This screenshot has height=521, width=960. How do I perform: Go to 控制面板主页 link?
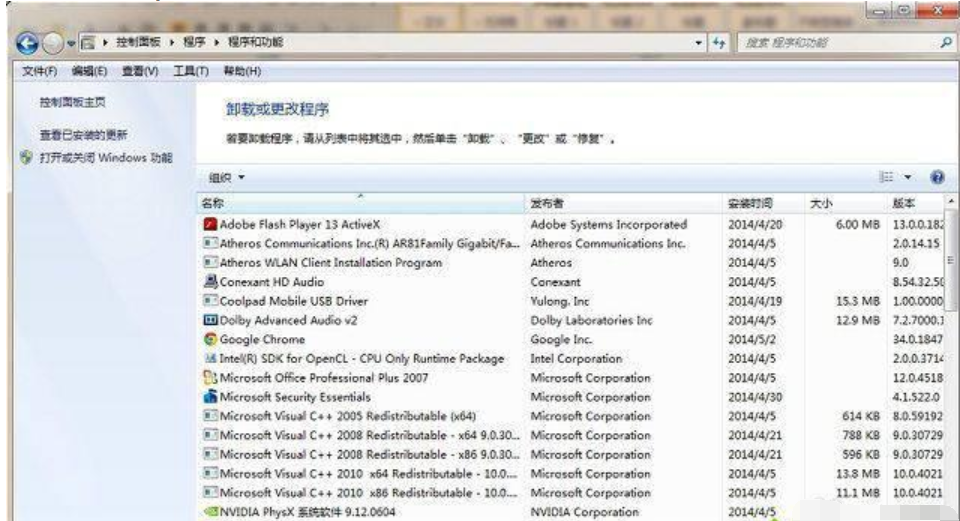tap(72, 102)
